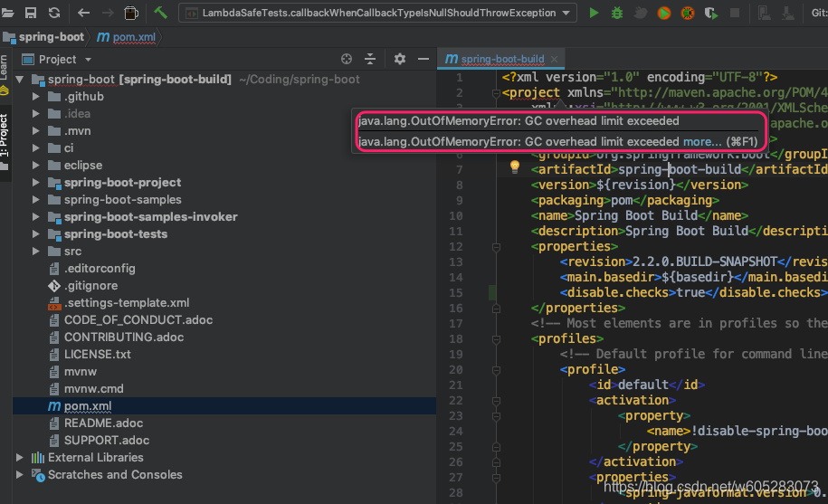Image resolution: width=828 pixels, height=504 pixels.
Task: Select mvnw.cmd file
Action: click(93, 389)
